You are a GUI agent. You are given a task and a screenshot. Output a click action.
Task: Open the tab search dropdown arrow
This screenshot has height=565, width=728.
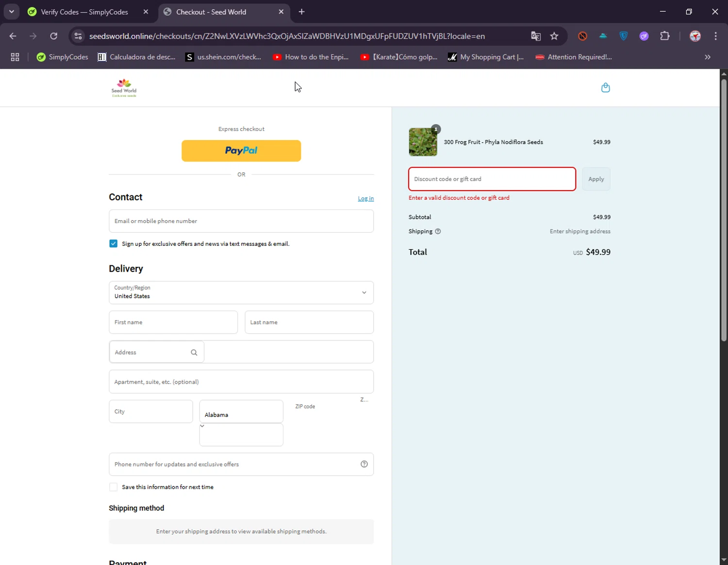click(12, 12)
